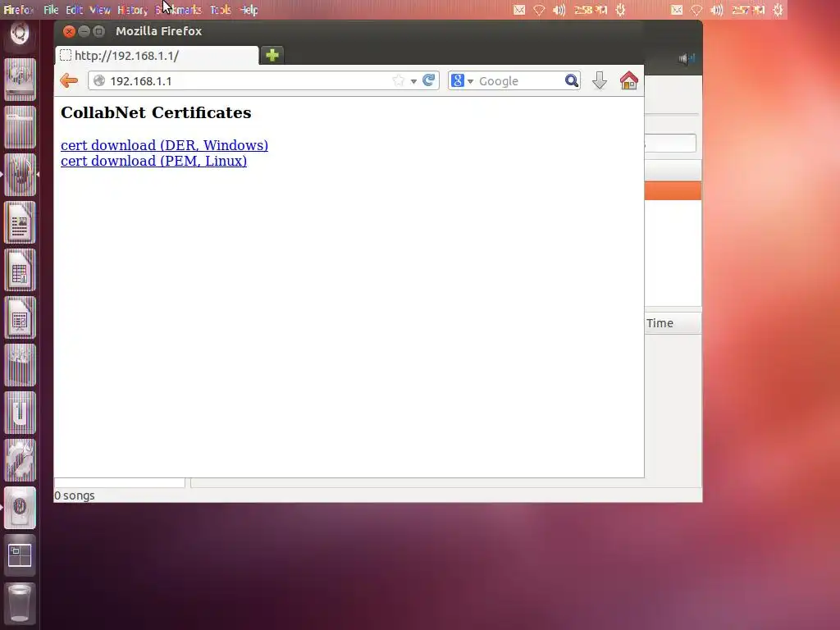Open the bookmark star dropdown arrow in URL bar

point(413,81)
